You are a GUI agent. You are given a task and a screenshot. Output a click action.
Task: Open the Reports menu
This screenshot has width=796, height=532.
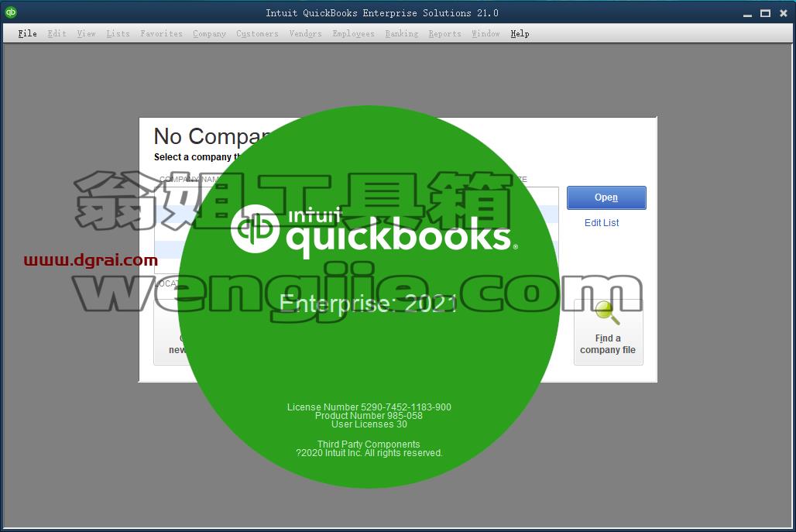[x=444, y=33]
